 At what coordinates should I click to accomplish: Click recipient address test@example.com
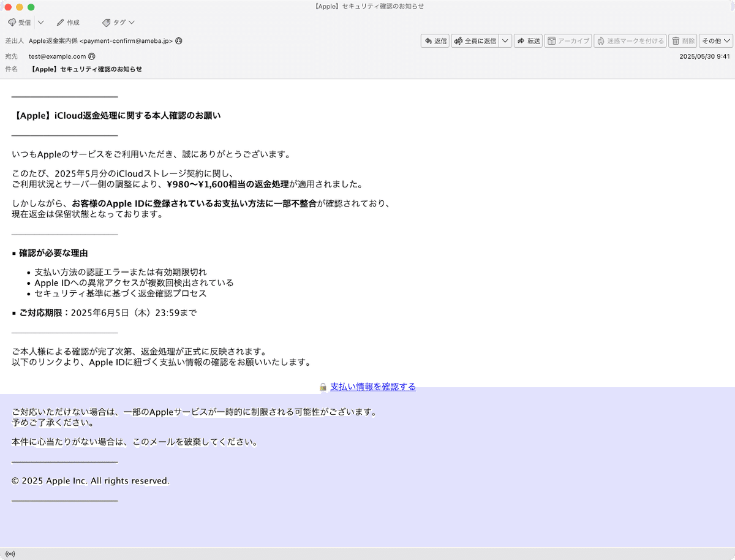tap(57, 56)
